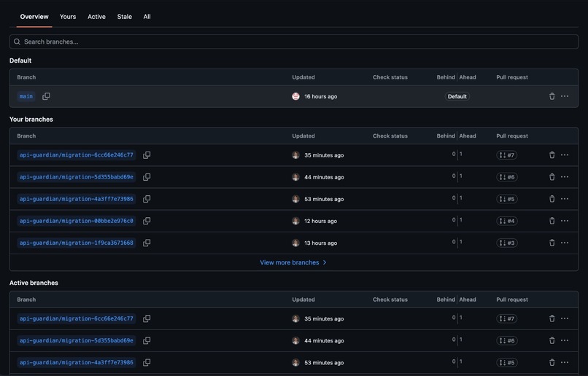The height and width of the screenshot is (376, 588).
Task: Copy migration-5d355babd69e name under Your branches
Action: point(147,177)
